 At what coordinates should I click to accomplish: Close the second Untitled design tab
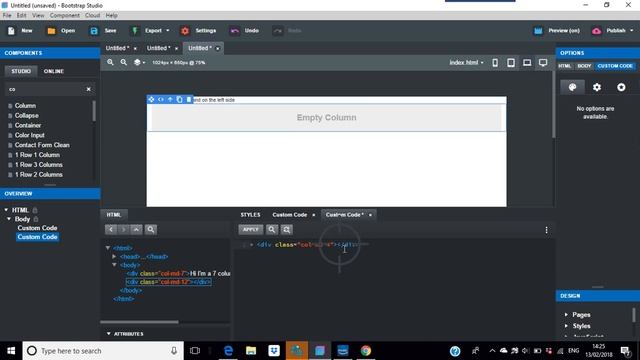point(176,49)
